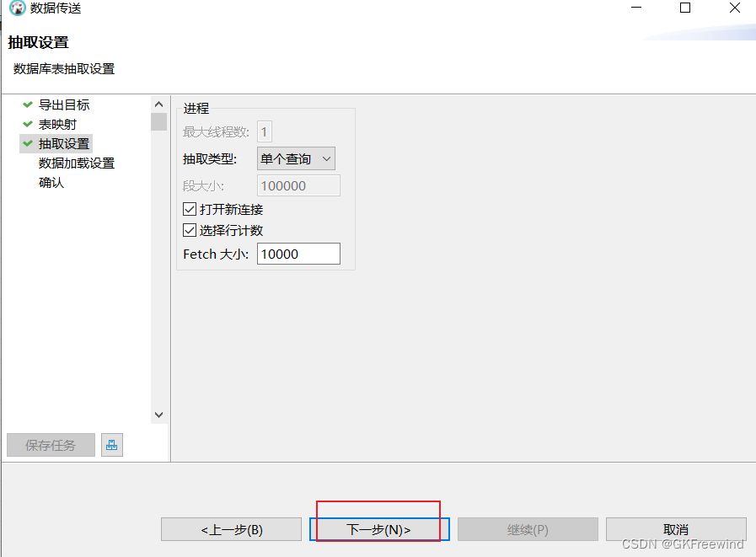Maximize the 数据传送 window

coord(685,8)
